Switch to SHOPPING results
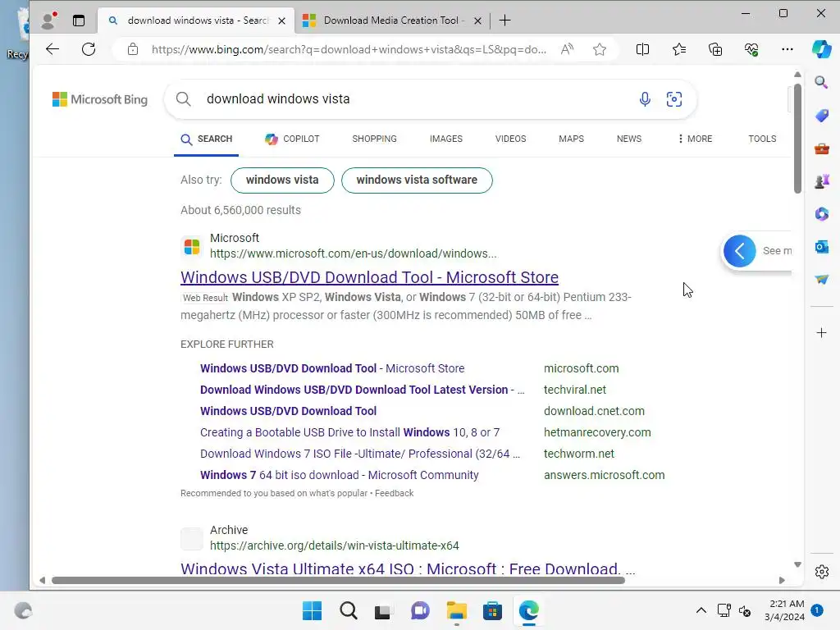The image size is (840, 630). tap(374, 139)
